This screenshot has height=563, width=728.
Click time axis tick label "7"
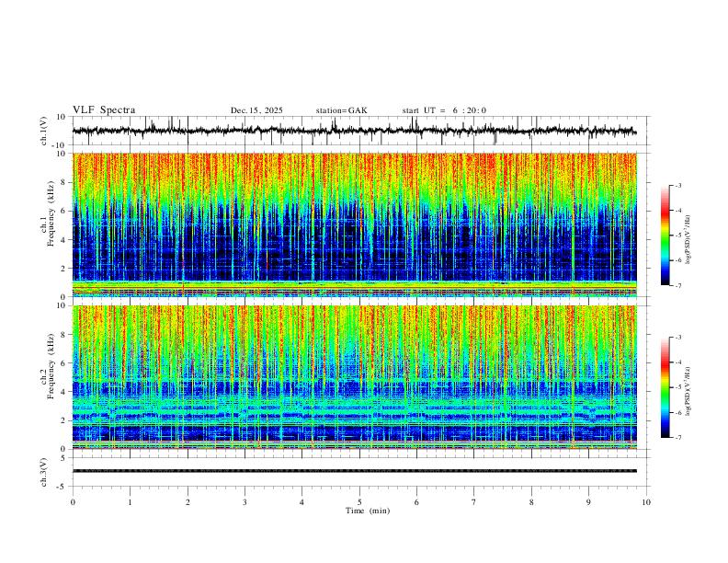click(474, 502)
